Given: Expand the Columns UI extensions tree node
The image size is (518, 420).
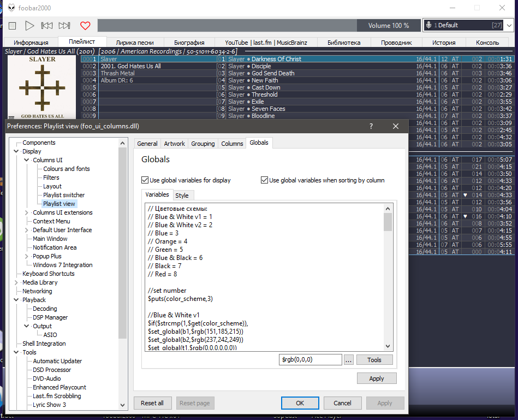Looking at the screenshot, I should click(27, 212).
